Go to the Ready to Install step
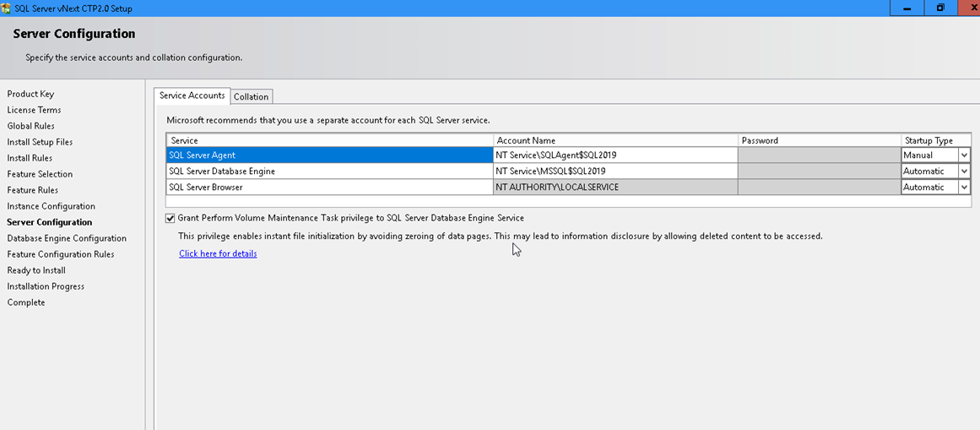 (x=36, y=270)
